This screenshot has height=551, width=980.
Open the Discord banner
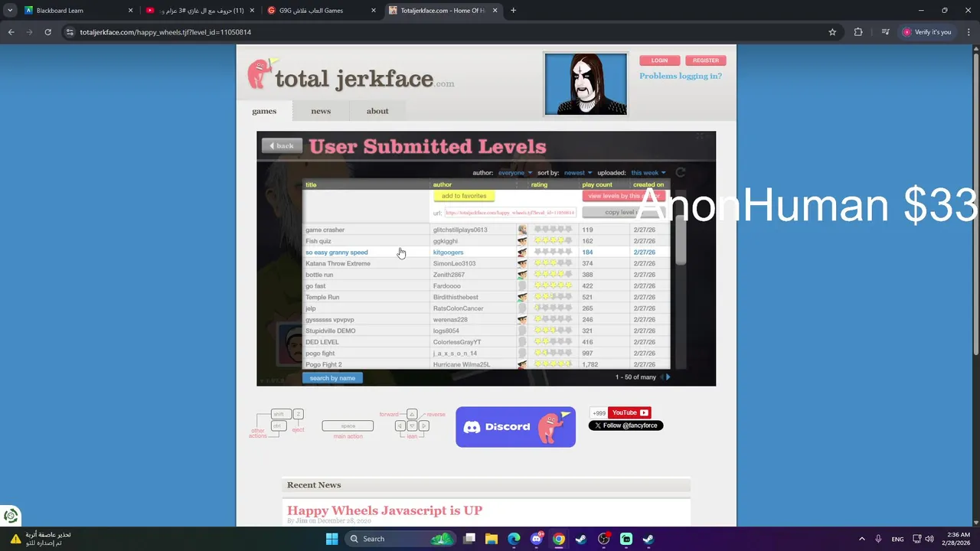[515, 427]
